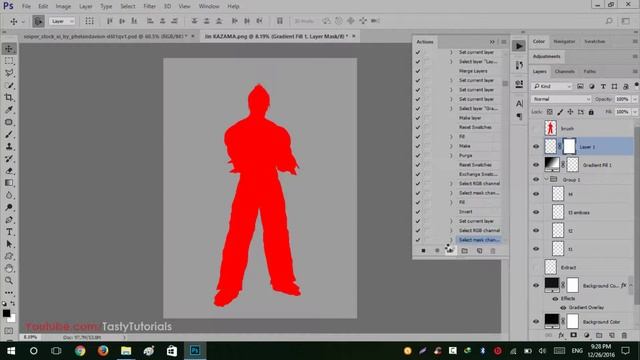640x360 pixels.
Task: Show the Extract layer
Action: click(x=536, y=267)
